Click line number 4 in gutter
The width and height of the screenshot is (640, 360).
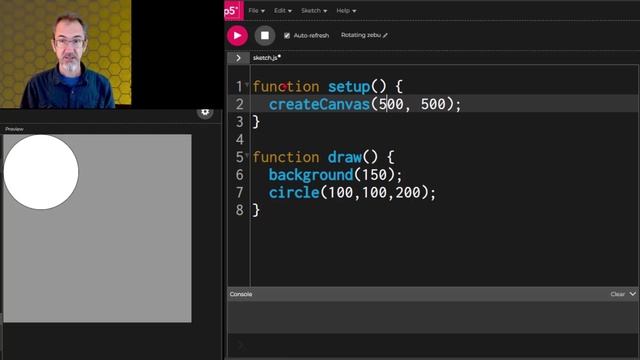click(240, 140)
